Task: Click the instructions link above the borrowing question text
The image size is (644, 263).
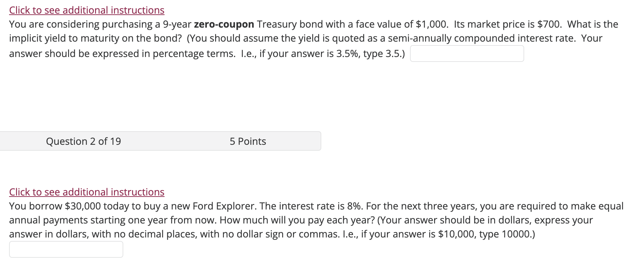Action: (86, 192)
